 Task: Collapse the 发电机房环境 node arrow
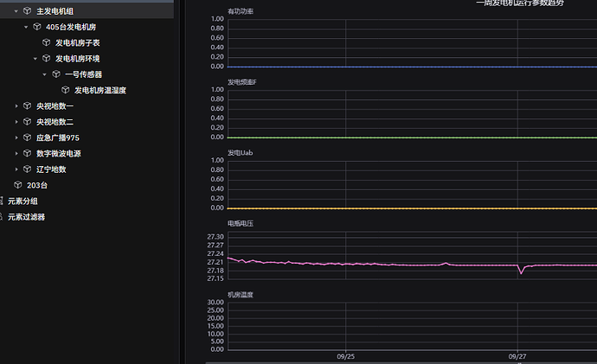[35, 59]
